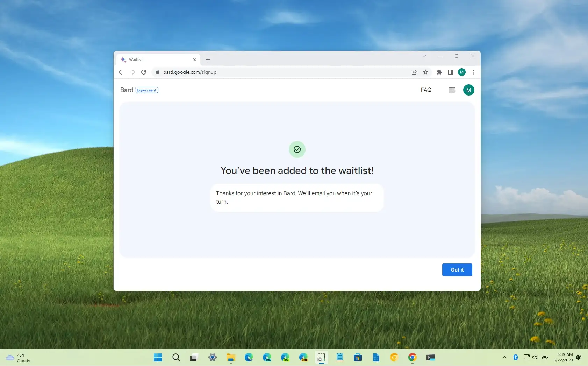Image resolution: width=588 pixels, height=366 pixels.
Task: Expand the tab search chevron
Action: coord(424,56)
